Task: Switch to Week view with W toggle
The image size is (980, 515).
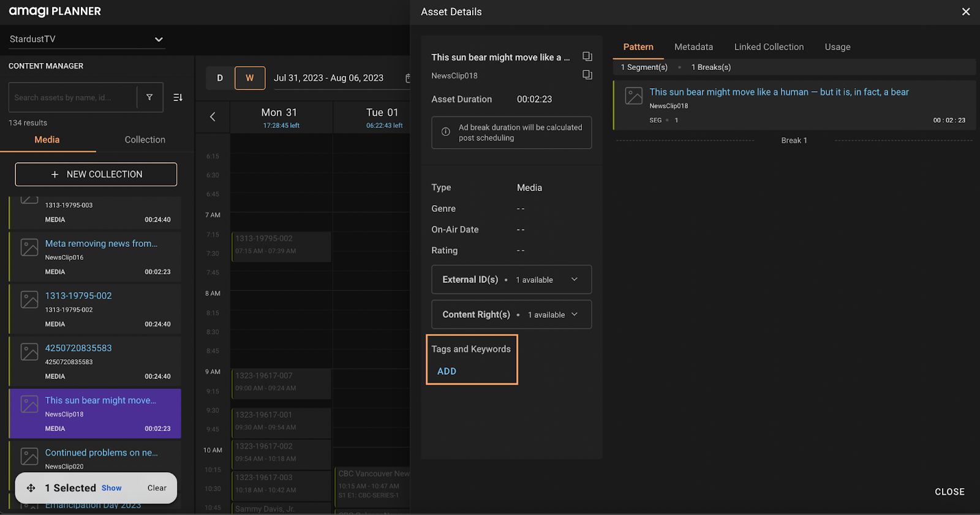Action: coord(250,78)
